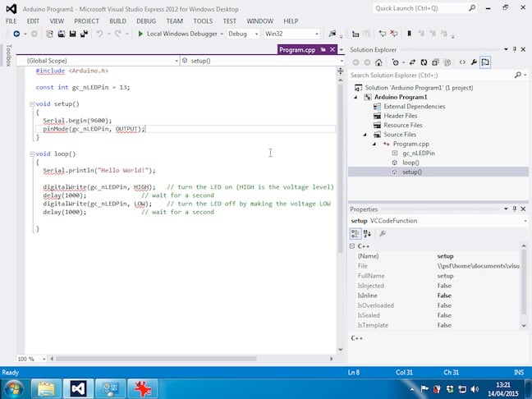The width and height of the screenshot is (532, 399).
Task: Open the DEBUG menu
Action: 146,21
